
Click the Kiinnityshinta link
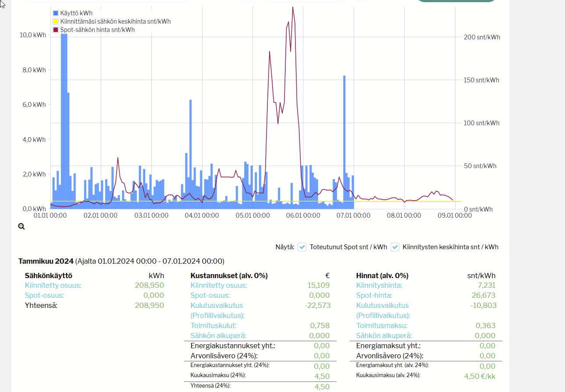[x=379, y=286]
